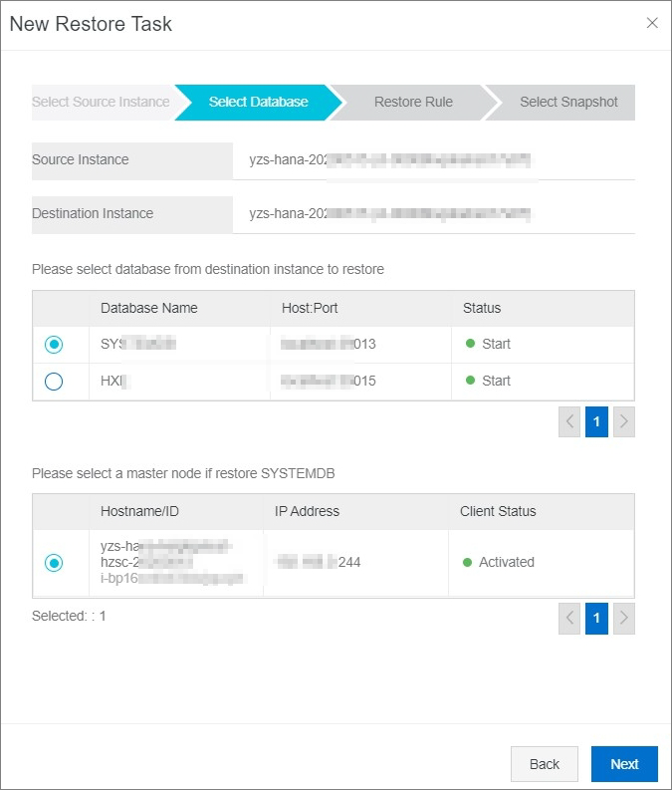The width and height of the screenshot is (672, 790).
Task: Choose the HXI database radio button
Action: point(54,382)
